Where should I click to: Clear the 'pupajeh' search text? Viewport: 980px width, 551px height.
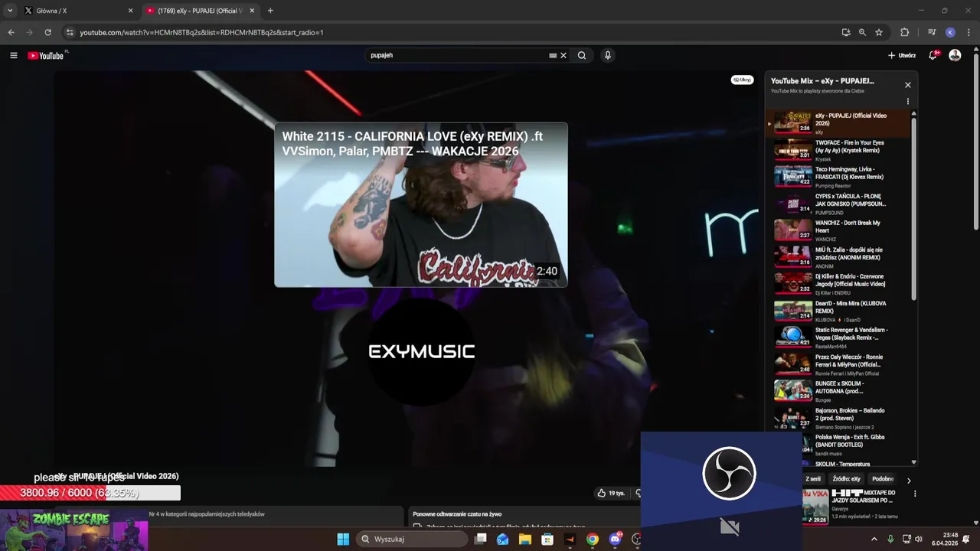pyautogui.click(x=563, y=55)
